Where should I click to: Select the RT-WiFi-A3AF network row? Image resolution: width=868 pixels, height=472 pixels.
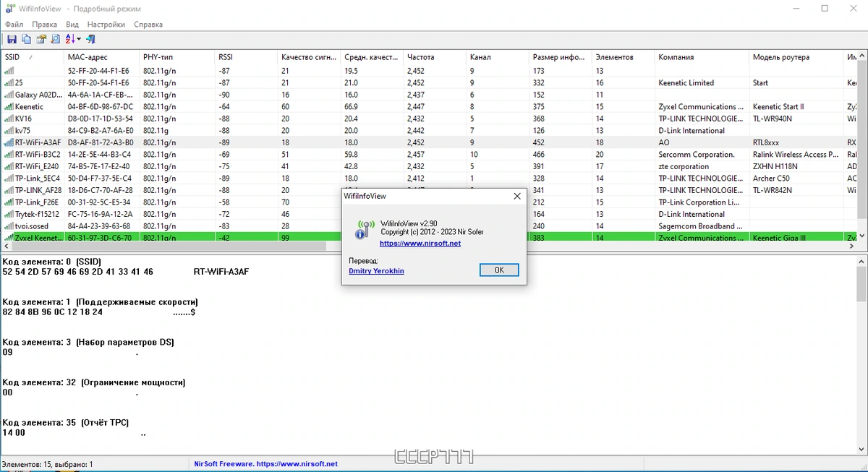pyautogui.click(x=430, y=142)
